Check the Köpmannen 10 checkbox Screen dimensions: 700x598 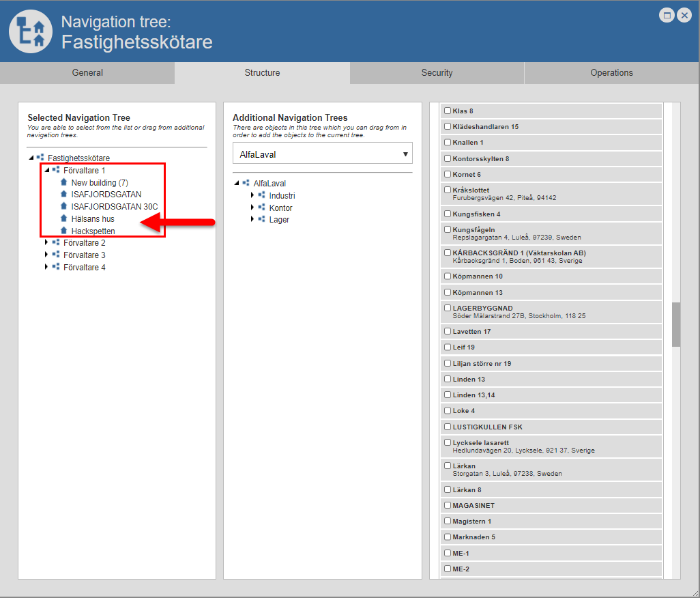click(448, 276)
